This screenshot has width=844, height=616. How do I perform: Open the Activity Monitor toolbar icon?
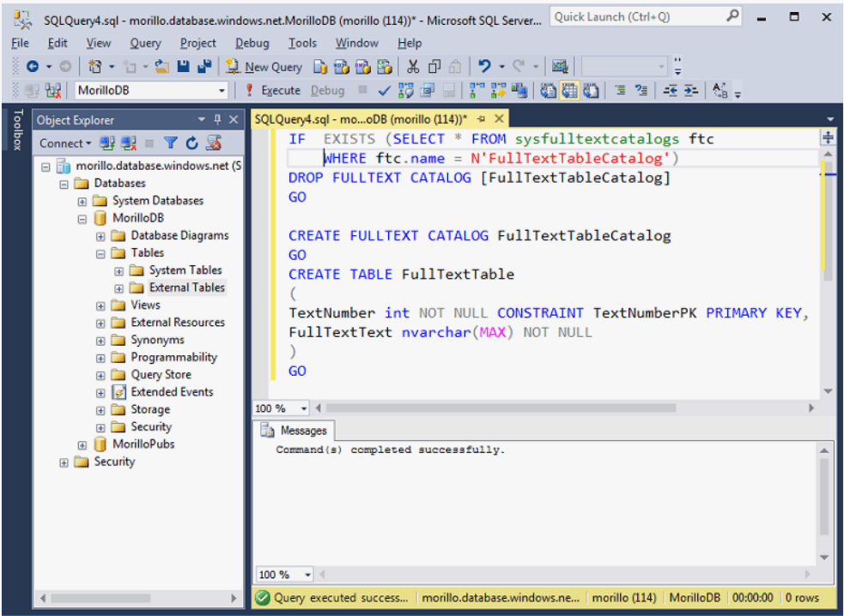tap(560, 67)
